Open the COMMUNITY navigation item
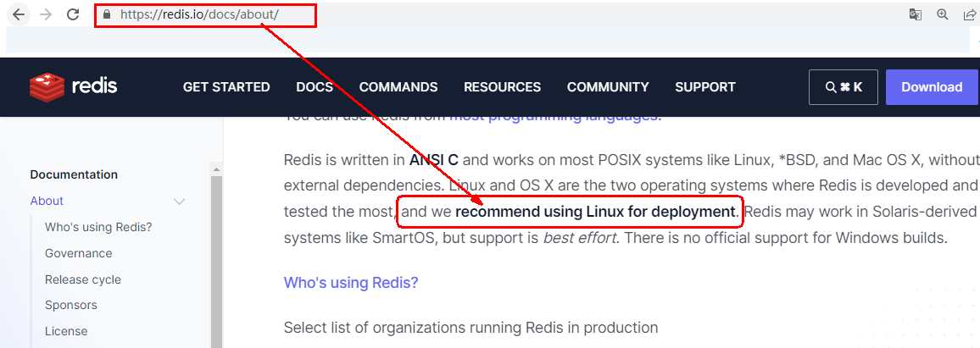This screenshot has height=348, width=980. tap(608, 87)
